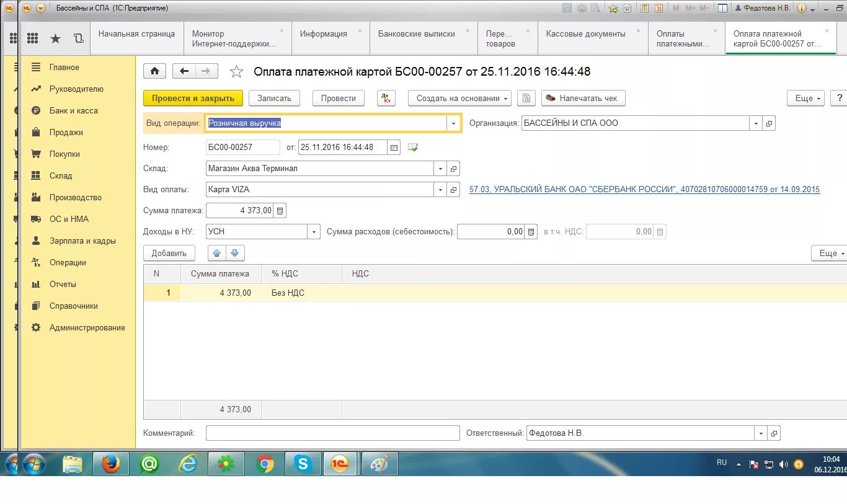Open Google Chrome from taskbar
The width and height of the screenshot is (847, 504).
(x=265, y=464)
